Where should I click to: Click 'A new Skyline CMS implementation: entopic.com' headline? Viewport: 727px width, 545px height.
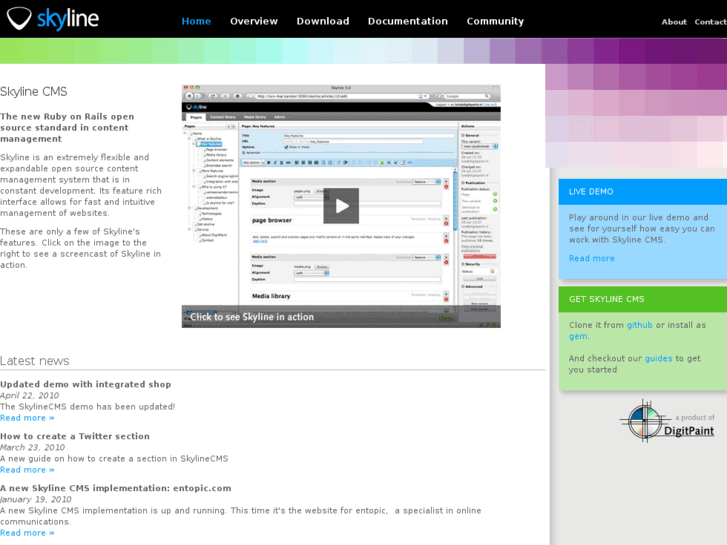(115, 488)
